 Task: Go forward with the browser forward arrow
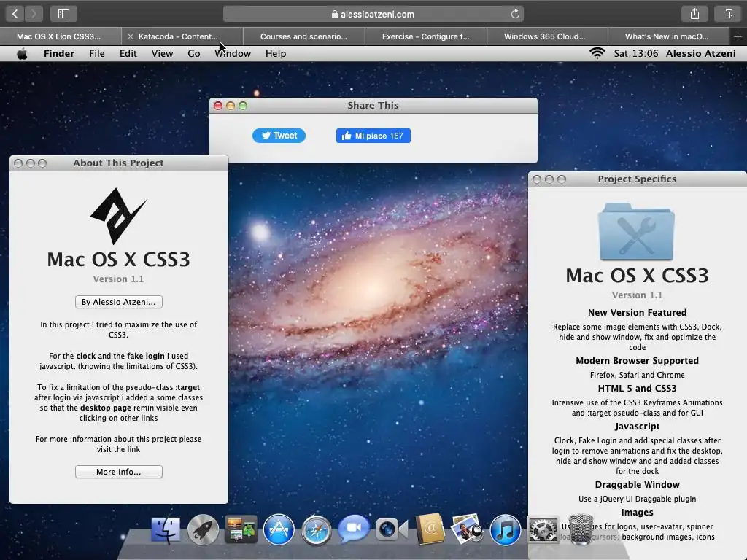click(34, 14)
